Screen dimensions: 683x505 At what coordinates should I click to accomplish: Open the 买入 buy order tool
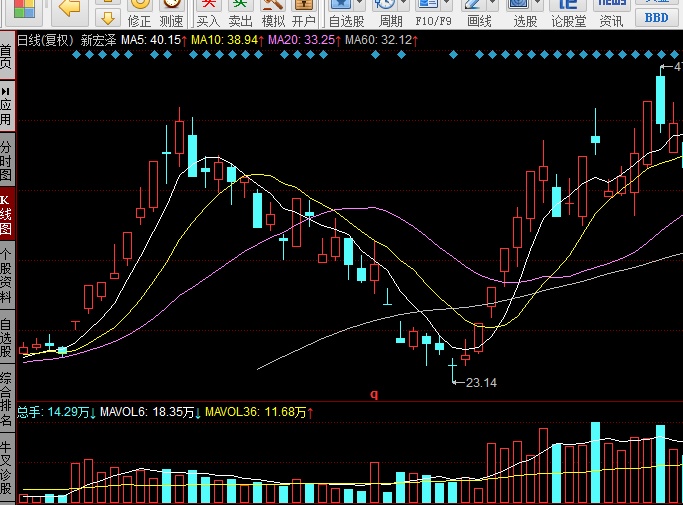(x=208, y=14)
